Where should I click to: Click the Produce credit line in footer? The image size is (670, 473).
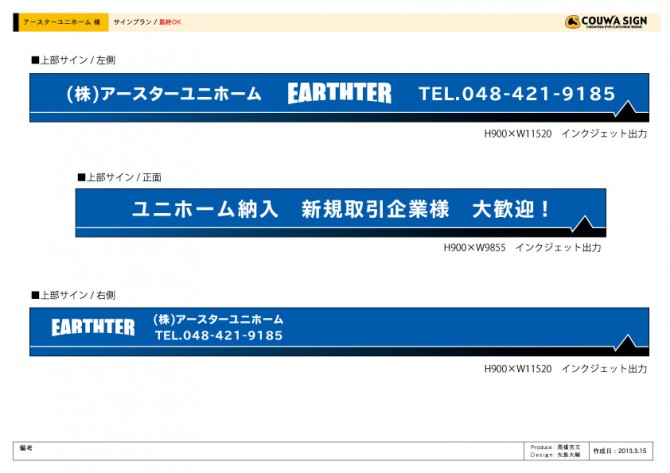click(555, 447)
